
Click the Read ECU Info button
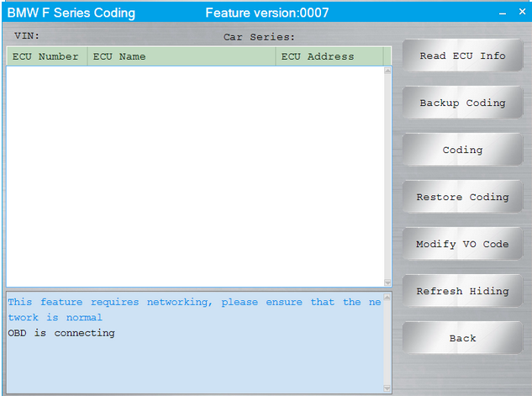coord(462,55)
